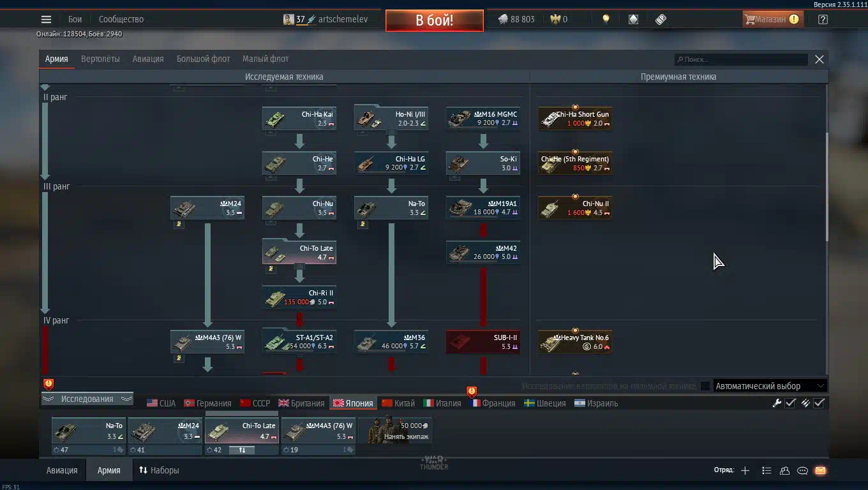868x490 pixels.
Task: Switch to the Большой флот tab
Action: (x=203, y=59)
